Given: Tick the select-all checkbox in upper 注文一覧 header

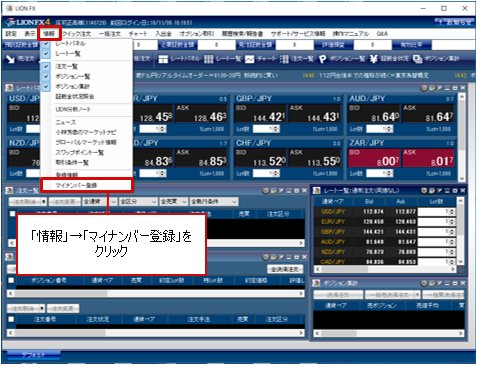Looking at the screenshot, I should (x=12, y=214).
